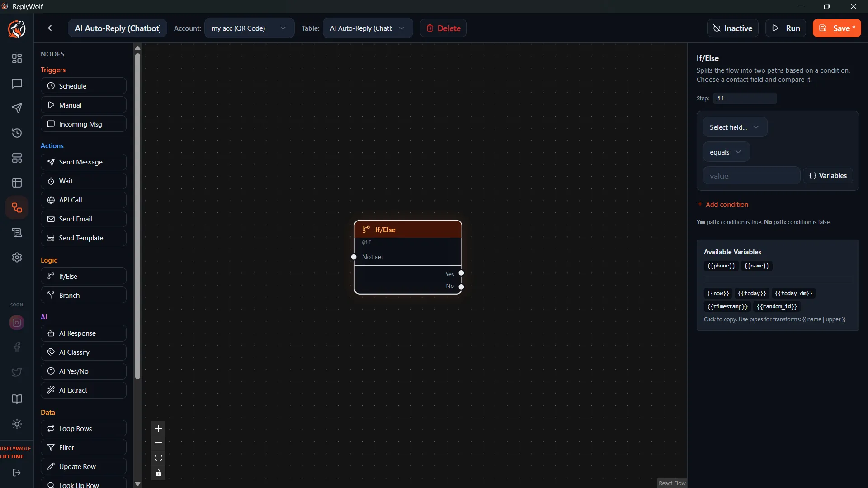Screen dimensions: 868x488
Task: Add the Send Email node
Action: coord(84,219)
